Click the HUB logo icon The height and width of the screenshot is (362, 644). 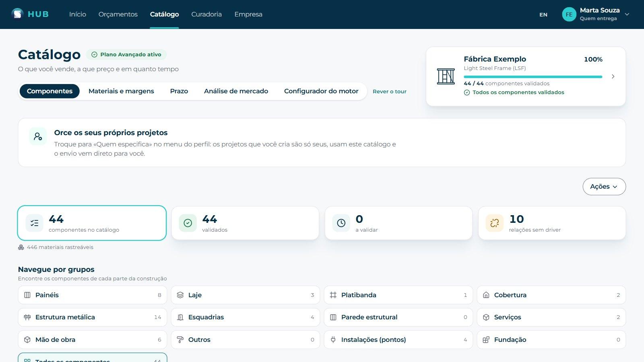click(17, 14)
